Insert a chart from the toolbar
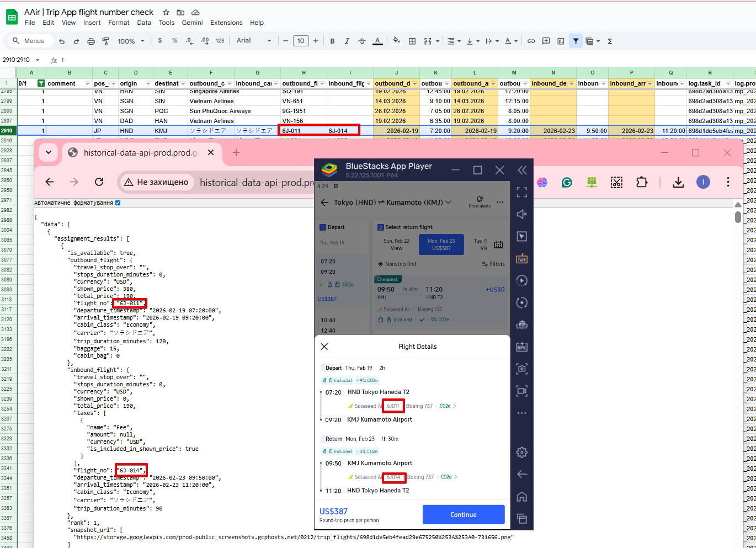Image resolution: width=756 pixels, height=548 pixels. [x=561, y=41]
